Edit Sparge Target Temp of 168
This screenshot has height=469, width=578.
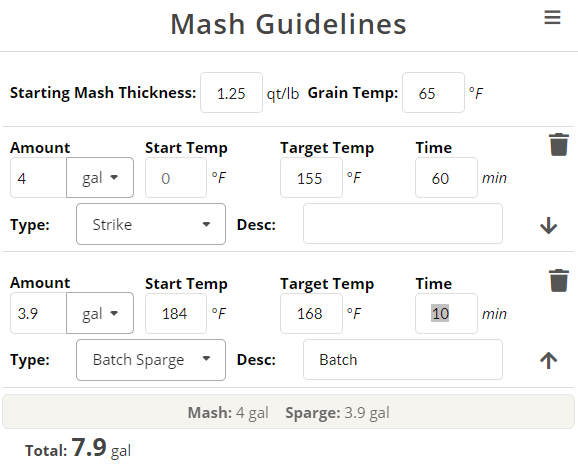pos(311,313)
